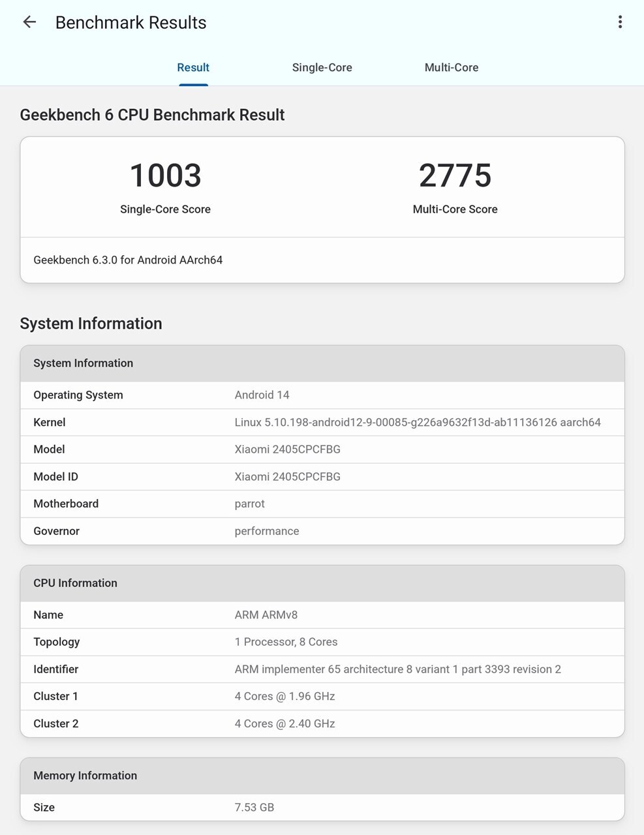The image size is (644, 835).
Task: Tap the Governor performance row
Action: pyautogui.click(x=322, y=531)
